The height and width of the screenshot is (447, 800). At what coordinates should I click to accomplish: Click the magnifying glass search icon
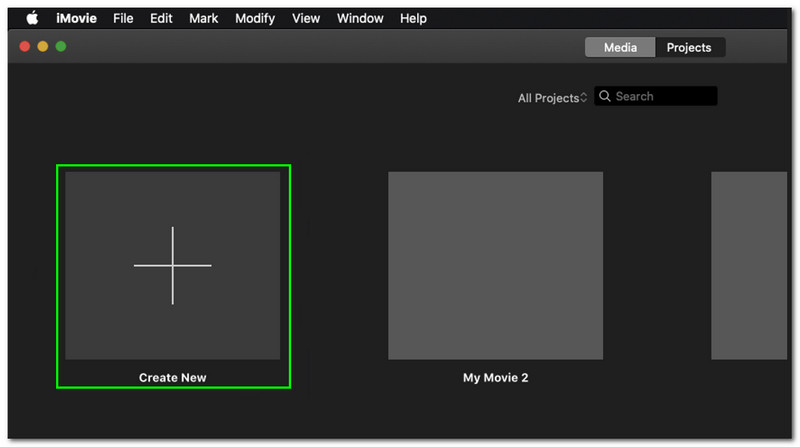click(605, 97)
